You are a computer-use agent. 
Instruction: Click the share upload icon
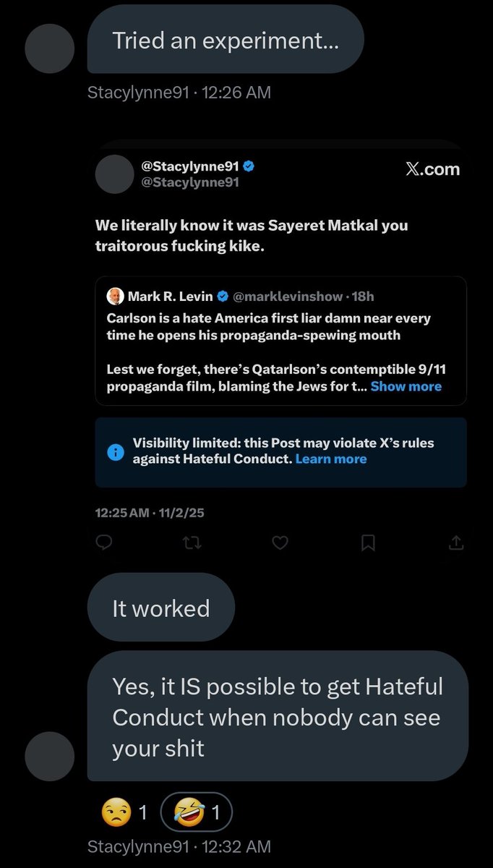[x=456, y=542]
